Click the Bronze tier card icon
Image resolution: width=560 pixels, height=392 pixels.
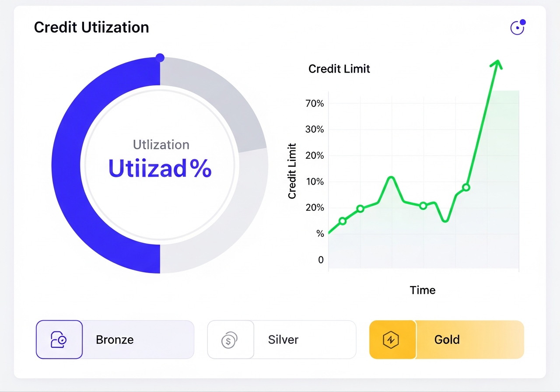tap(59, 339)
